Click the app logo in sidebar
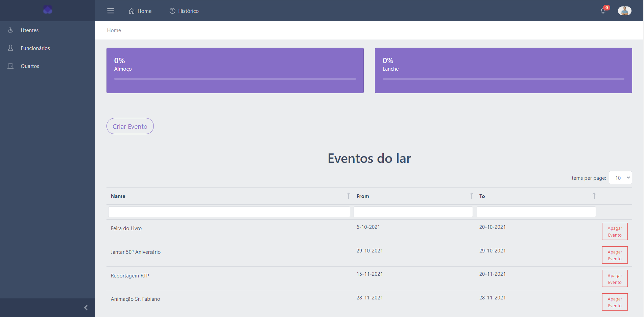 point(48,10)
